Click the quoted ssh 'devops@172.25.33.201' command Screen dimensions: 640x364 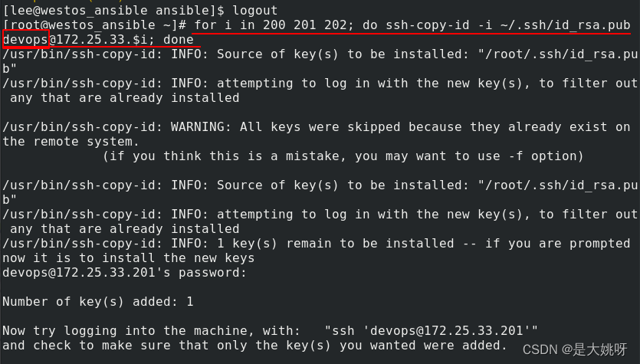(432, 330)
